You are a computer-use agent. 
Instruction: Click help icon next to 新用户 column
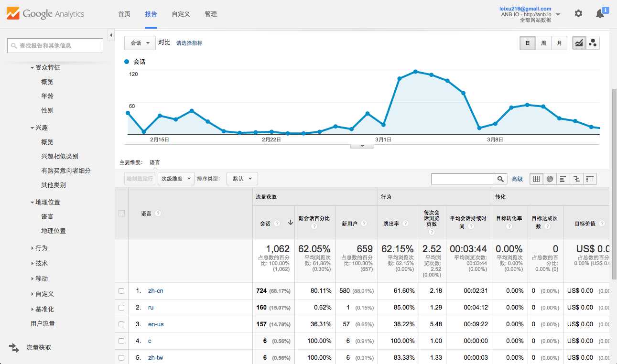[x=364, y=223]
